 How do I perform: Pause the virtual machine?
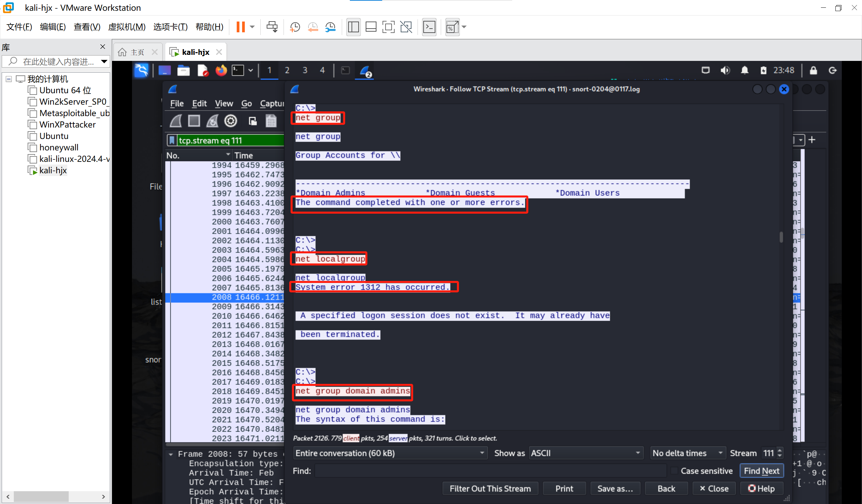[x=240, y=27]
